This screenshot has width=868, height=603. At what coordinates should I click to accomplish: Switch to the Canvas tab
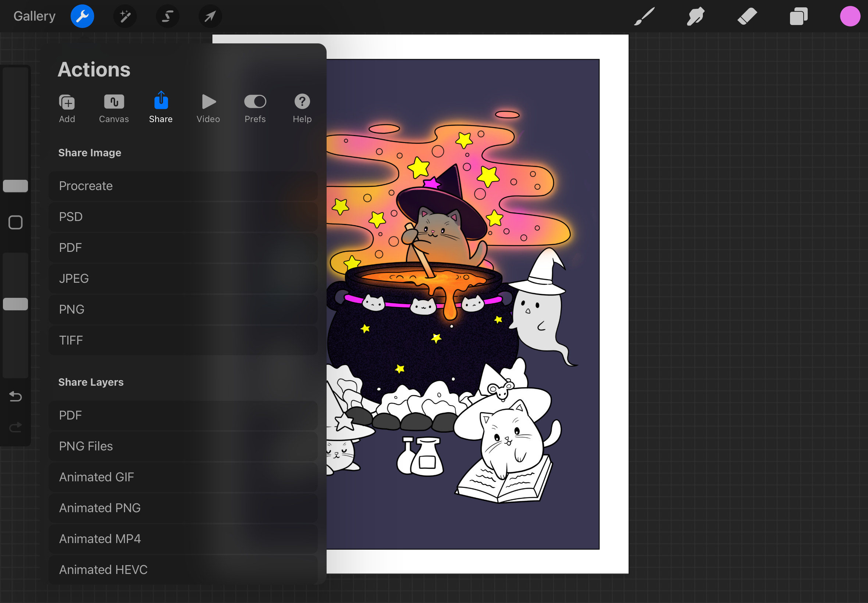tap(114, 108)
